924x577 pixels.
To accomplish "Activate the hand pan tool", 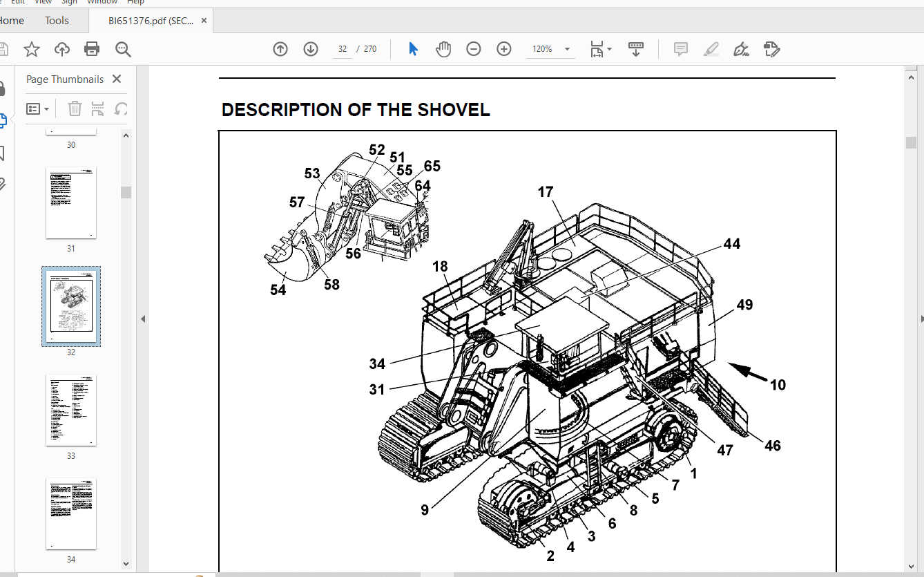I will [x=443, y=49].
